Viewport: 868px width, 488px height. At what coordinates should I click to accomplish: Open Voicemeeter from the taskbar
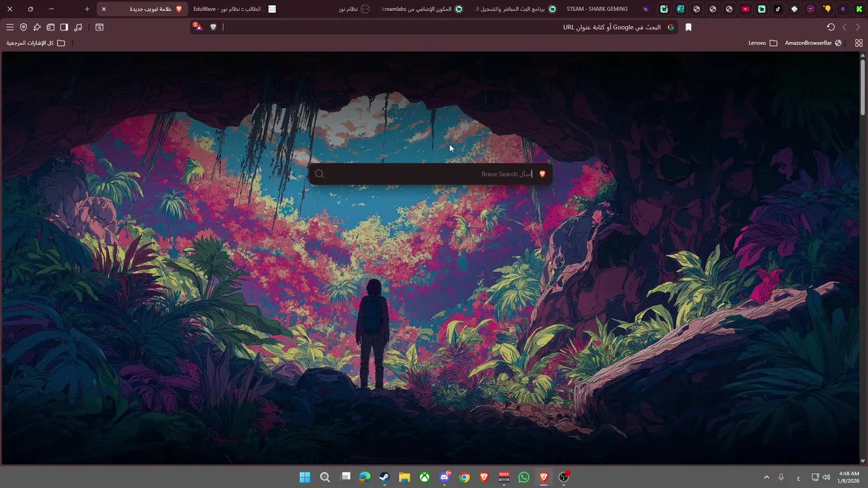coord(504,477)
